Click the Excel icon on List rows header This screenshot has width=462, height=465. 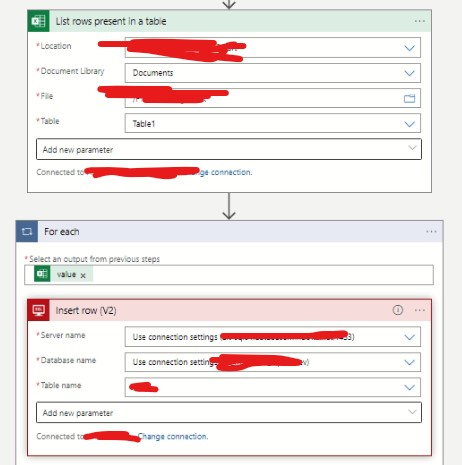tap(38, 21)
